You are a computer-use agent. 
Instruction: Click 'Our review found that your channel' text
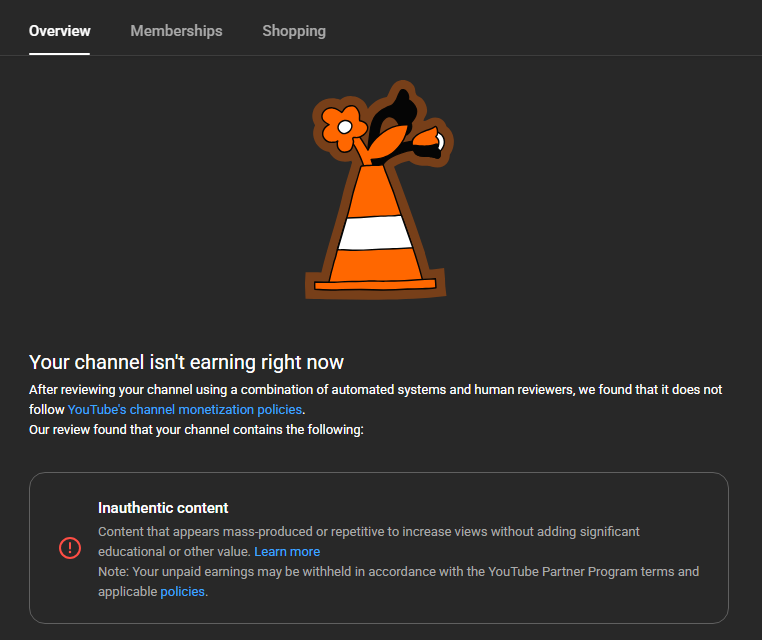click(196, 430)
